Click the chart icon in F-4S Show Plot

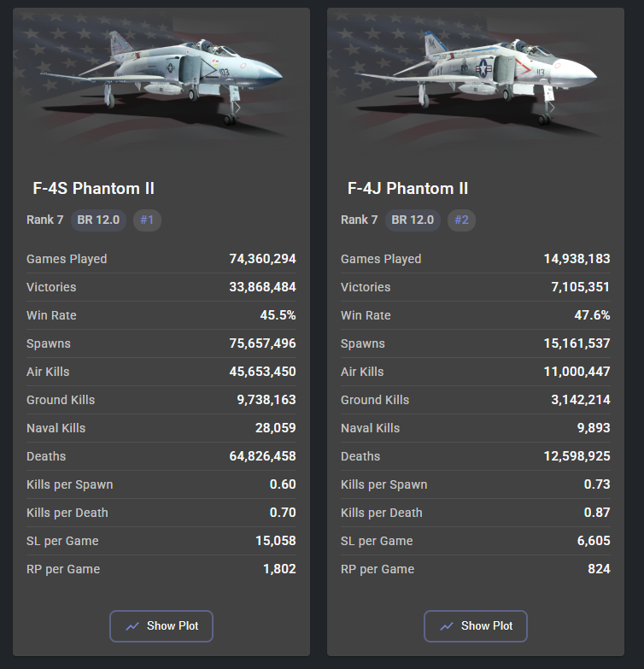(132, 626)
